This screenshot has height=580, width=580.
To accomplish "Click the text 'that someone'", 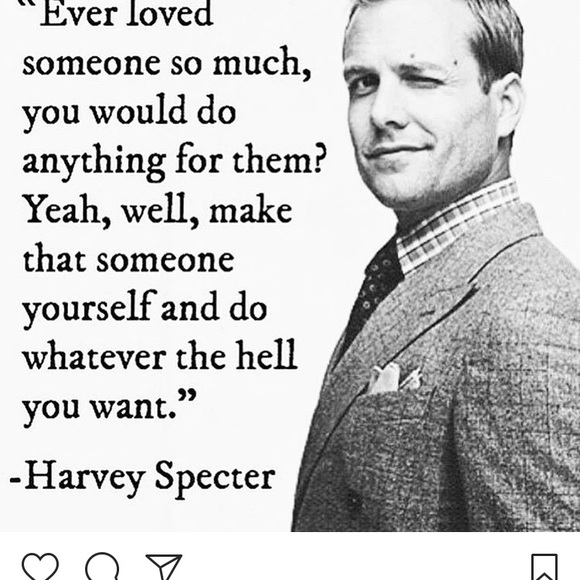I will (x=129, y=259).
